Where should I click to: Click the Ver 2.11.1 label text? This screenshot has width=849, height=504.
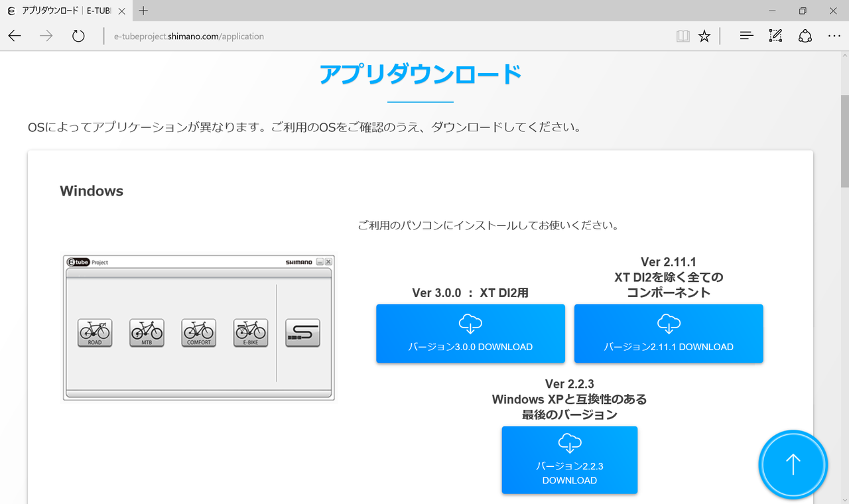669,262
